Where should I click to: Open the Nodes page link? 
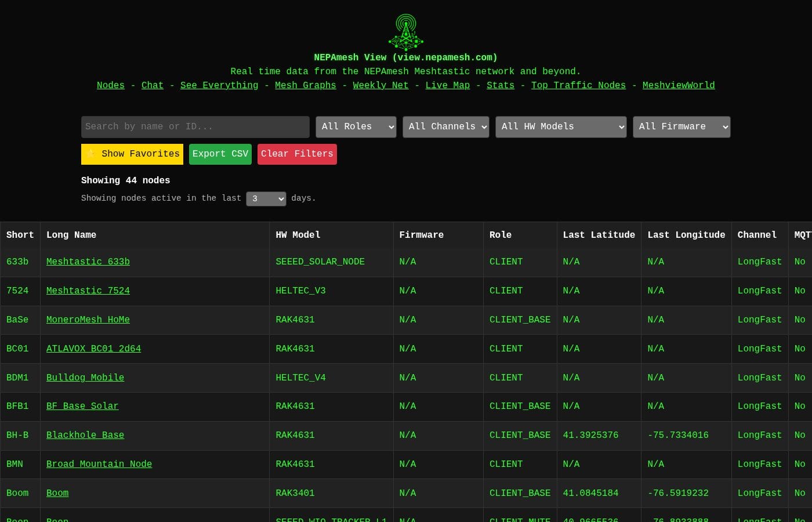[111, 85]
